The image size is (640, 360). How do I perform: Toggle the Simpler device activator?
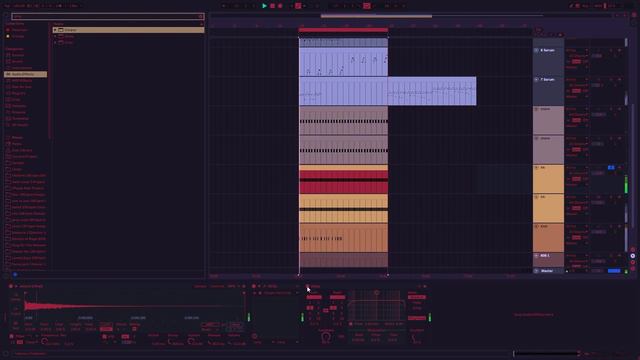(x=11, y=287)
